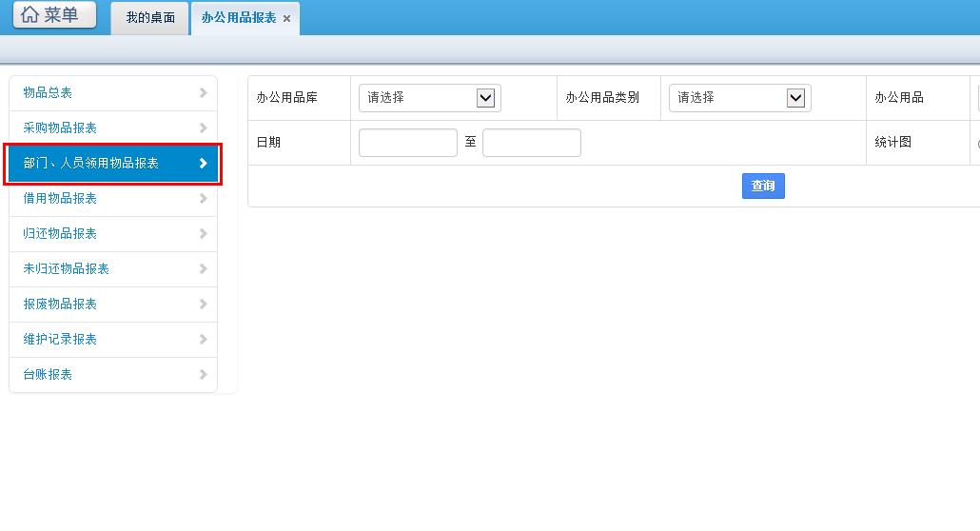Switch to the 我的桌面 tab
The width and height of the screenshot is (980, 531).
(150, 18)
